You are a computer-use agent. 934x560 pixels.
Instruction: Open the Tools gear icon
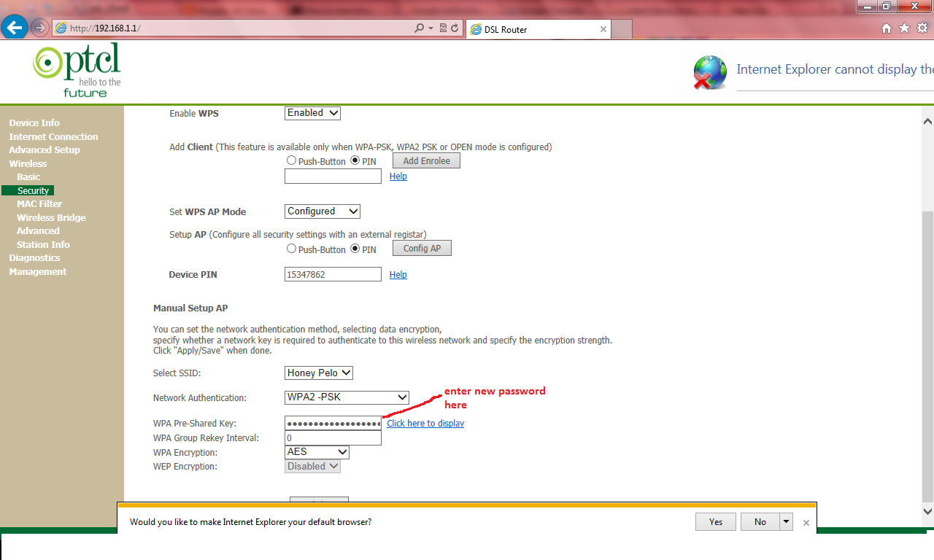(922, 27)
